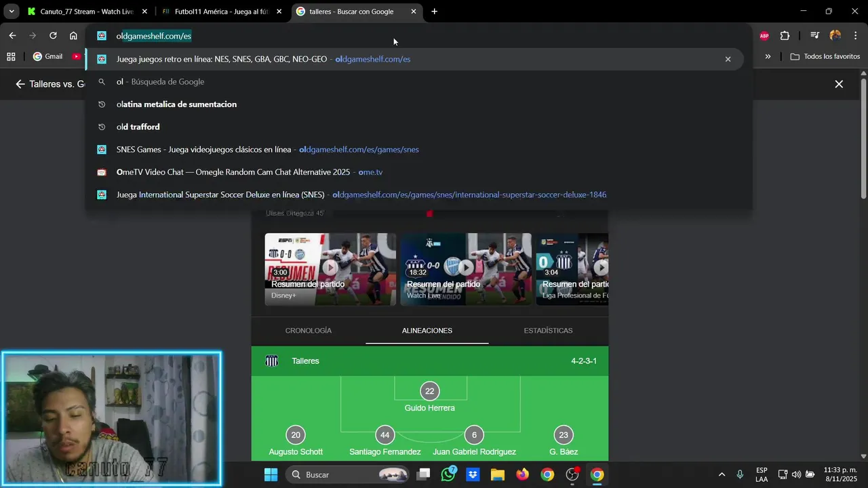Screen dimensions: 868x488
Task: Open the extensions puzzle menu
Action: pyautogui.click(x=785, y=36)
